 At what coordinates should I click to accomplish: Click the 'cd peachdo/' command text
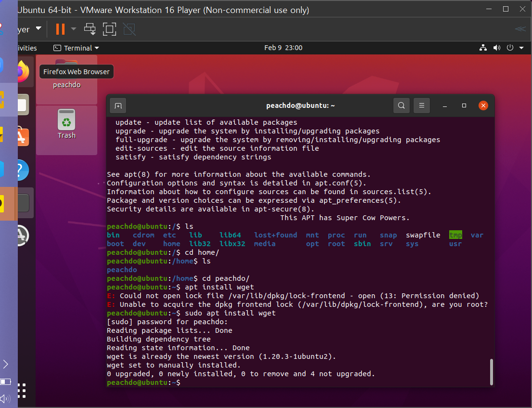[226, 278]
